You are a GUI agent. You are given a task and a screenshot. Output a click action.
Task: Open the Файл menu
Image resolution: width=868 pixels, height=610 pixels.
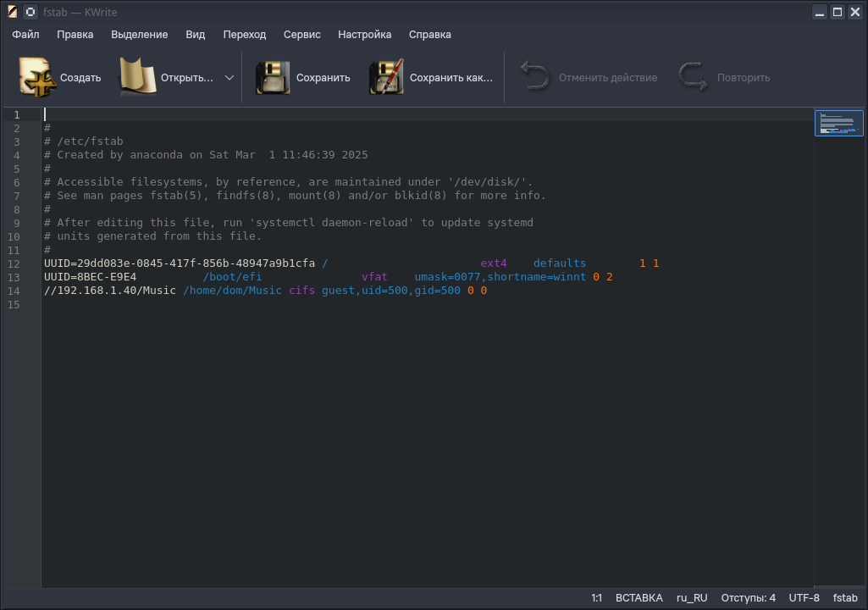[x=26, y=35]
